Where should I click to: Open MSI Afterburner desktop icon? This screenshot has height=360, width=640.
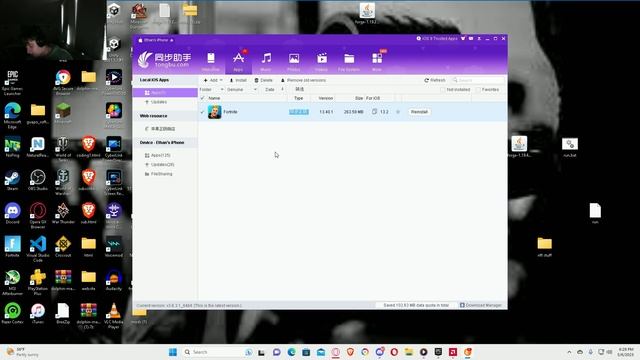(12, 282)
